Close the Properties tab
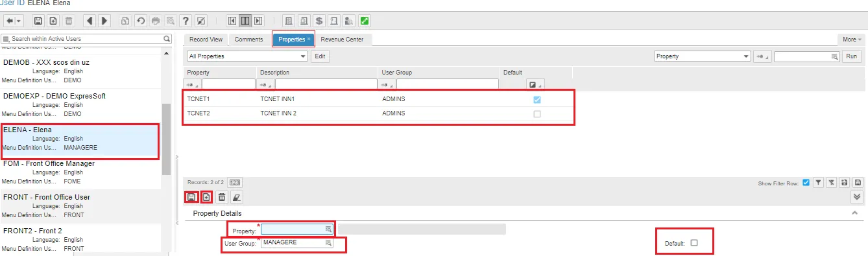The width and height of the screenshot is (868, 256). [309, 39]
